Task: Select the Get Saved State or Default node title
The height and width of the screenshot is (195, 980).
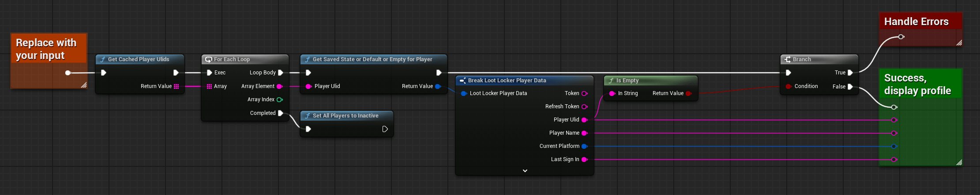Action: pos(372,59)
